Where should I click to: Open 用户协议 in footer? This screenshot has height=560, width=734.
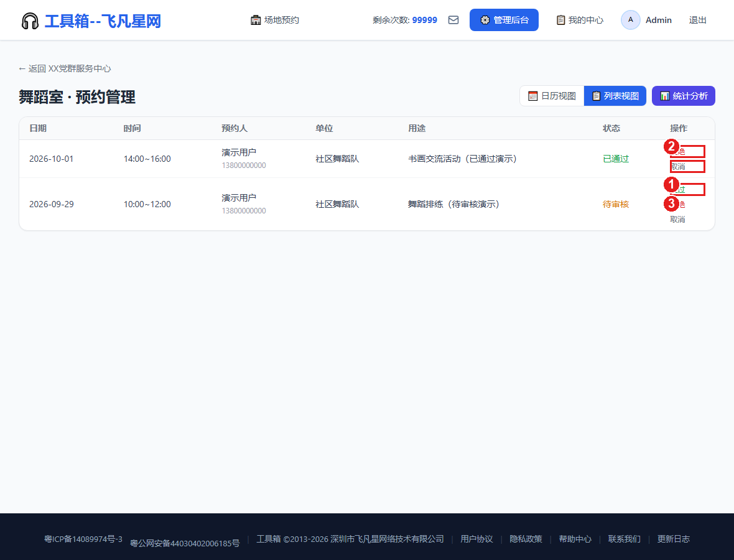coord(476,539)
